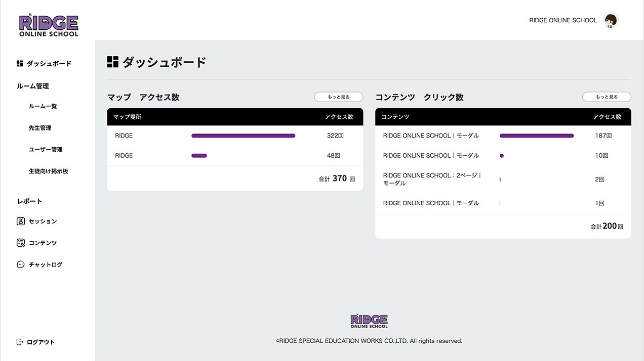Viewport: 644px width, 361px height.
Task: Click the 322回 RIDGE access bar
Action: point(243,136)
